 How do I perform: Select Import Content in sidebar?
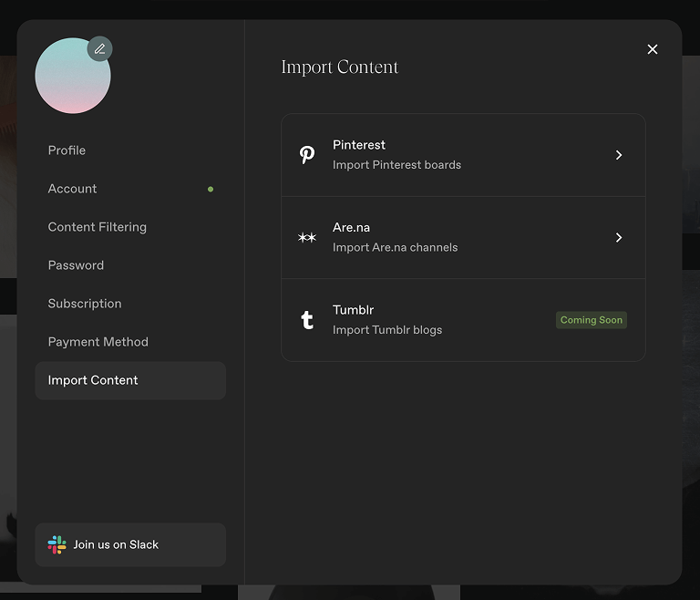[93, 380]
